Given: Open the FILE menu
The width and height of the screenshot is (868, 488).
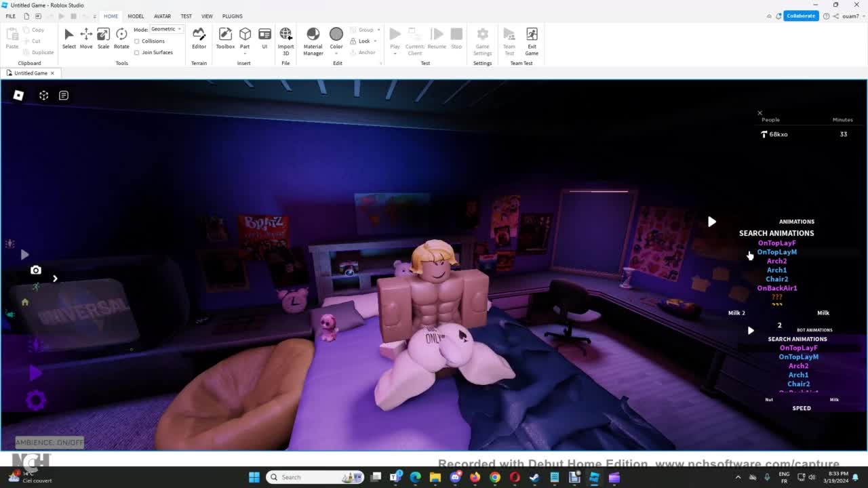Looking at the screenshot, I should [11, 16].
